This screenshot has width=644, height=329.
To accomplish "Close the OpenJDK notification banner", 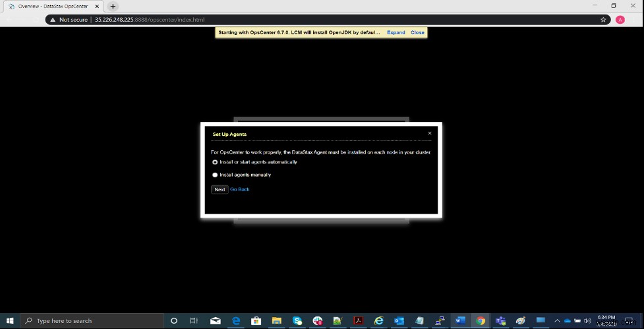I will pyautogui.click(x=417, y=32).
